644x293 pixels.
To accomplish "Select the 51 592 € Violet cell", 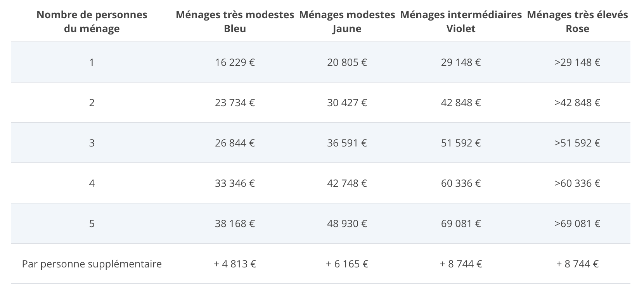I will click(461, 143).
